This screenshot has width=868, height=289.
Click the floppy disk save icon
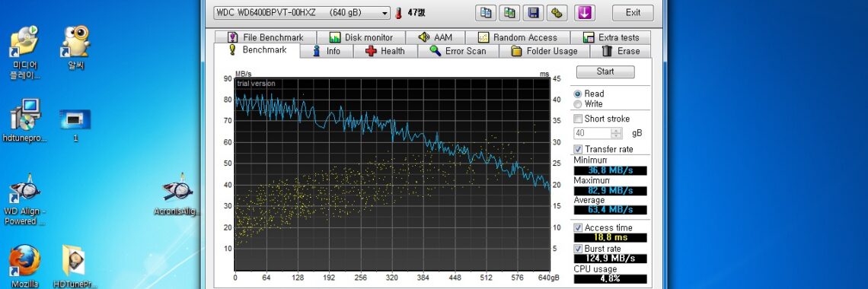533,13
